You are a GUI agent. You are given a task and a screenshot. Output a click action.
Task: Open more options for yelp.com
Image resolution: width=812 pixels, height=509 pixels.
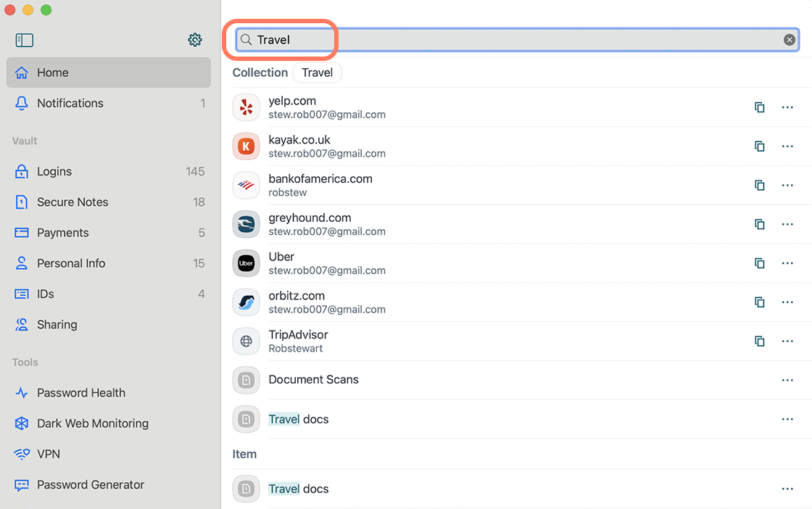coord(787,107)
